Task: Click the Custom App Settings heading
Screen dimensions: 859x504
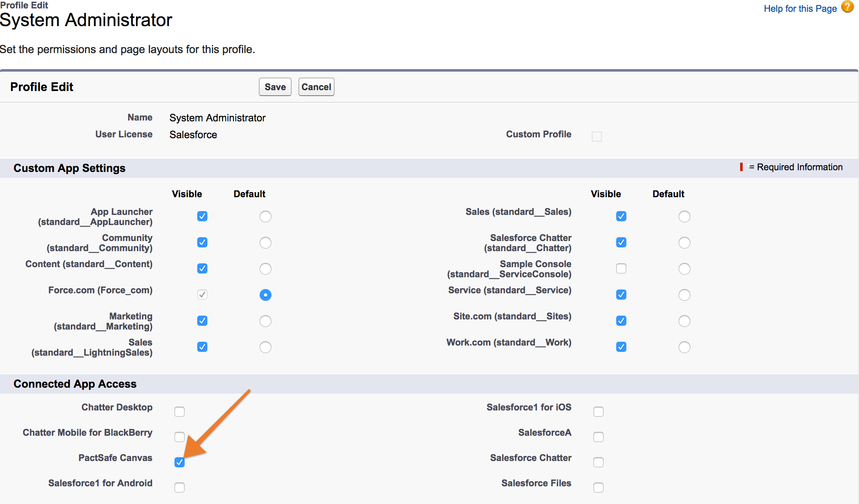Action: coord(70,168)
